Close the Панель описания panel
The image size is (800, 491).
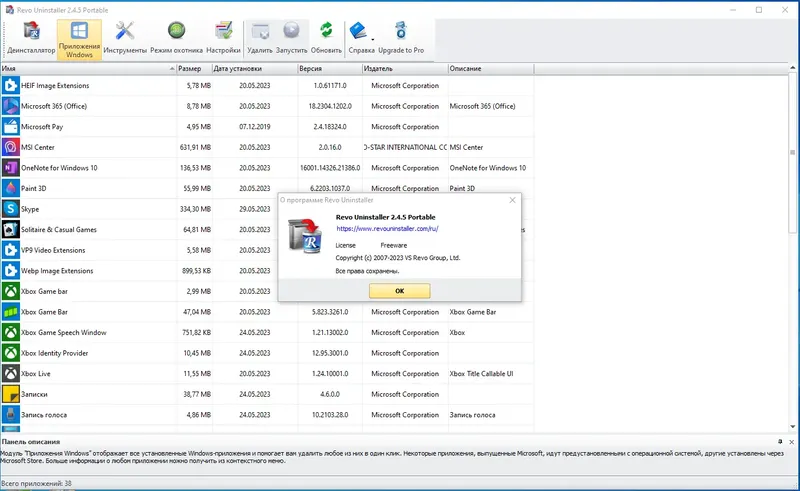791,442
